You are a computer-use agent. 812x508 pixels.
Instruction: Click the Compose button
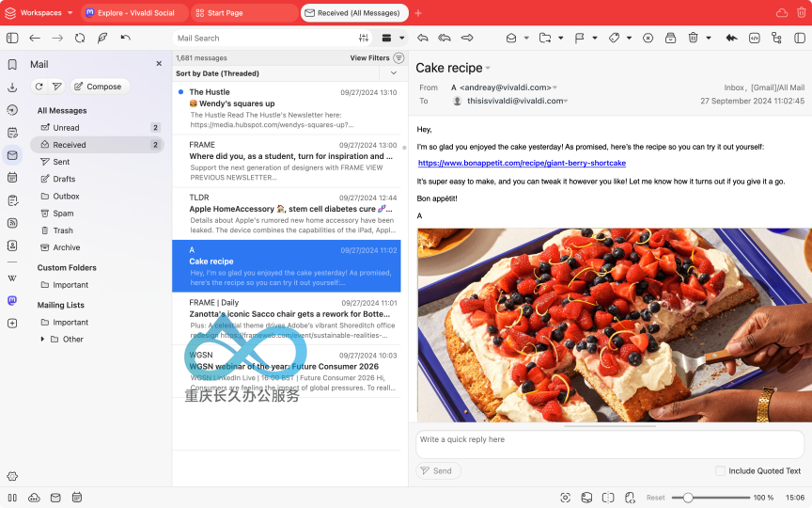click(100, 87)
